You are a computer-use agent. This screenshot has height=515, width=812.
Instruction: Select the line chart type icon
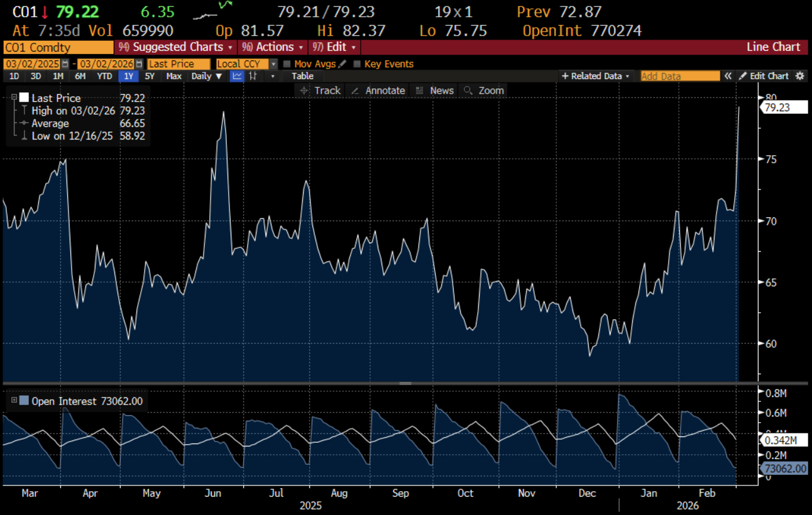tap(237, 76)
